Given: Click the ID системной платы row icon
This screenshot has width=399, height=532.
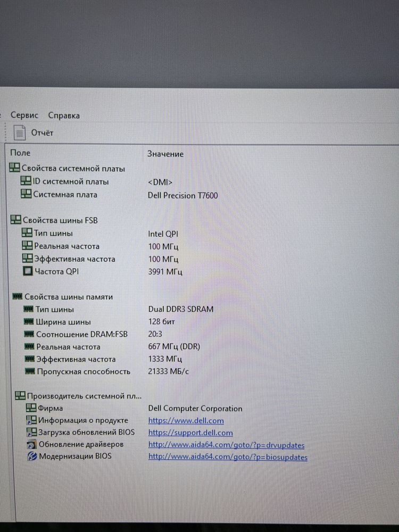Looking at the screenshot, I should pyautogui.click(x=26, y=181).
